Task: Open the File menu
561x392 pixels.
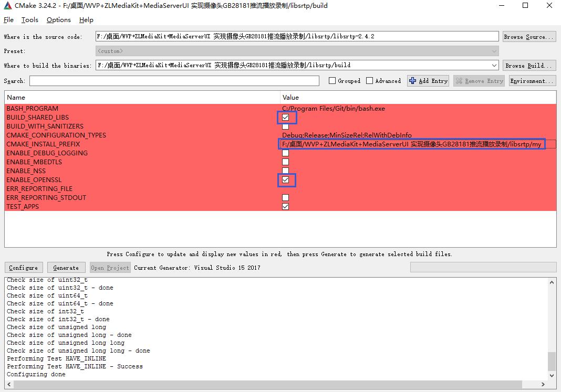Action: point(8,20)
